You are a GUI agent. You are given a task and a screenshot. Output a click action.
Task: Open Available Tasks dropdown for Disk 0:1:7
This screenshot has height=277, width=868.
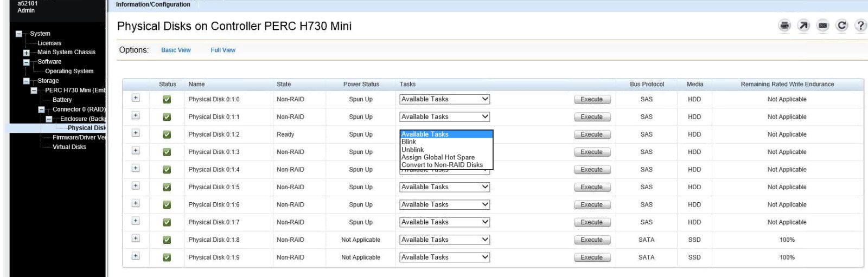coord(444,222)
